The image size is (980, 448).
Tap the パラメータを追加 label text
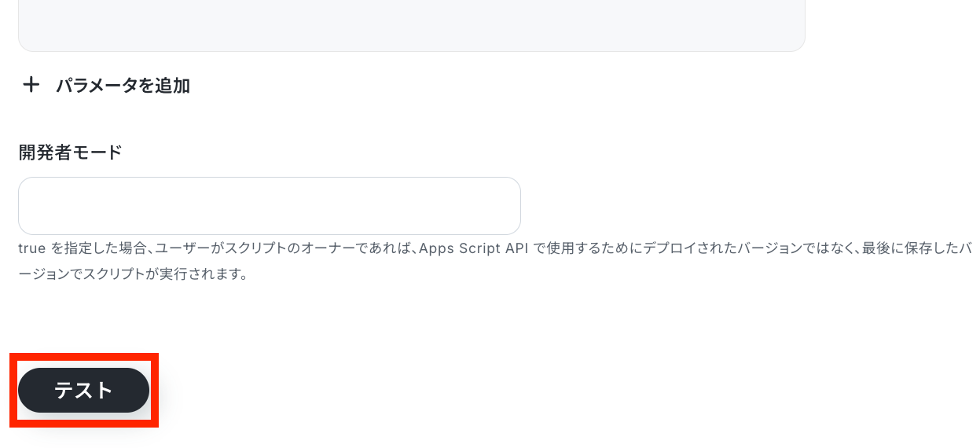(123, 86)
